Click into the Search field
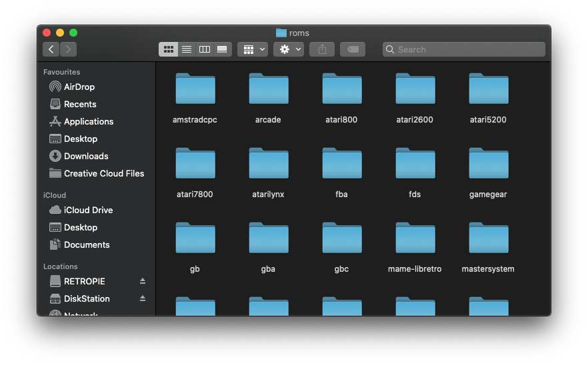The height and width of the screenshot is (365, 588). [x=464, y=49]
